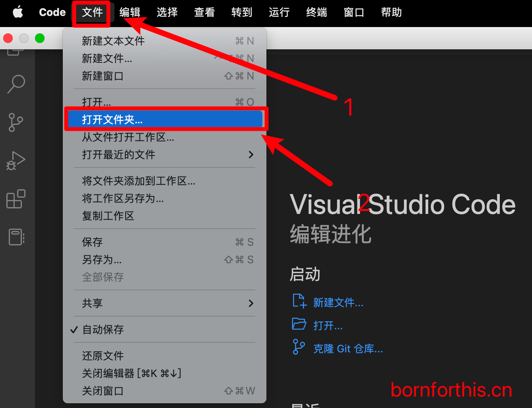Select 从文件打开工作区... menu entry

pos(165,137)
